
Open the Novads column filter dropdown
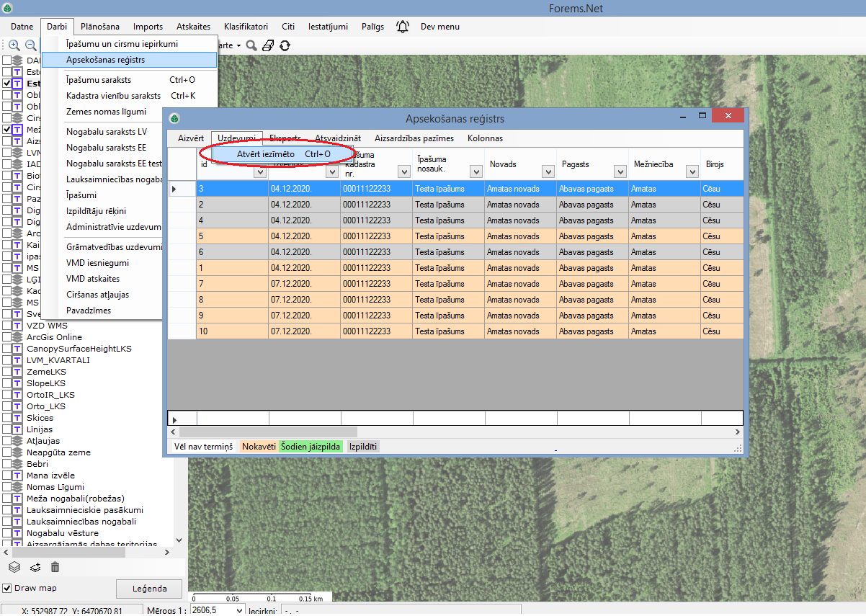tap(548, 171)
